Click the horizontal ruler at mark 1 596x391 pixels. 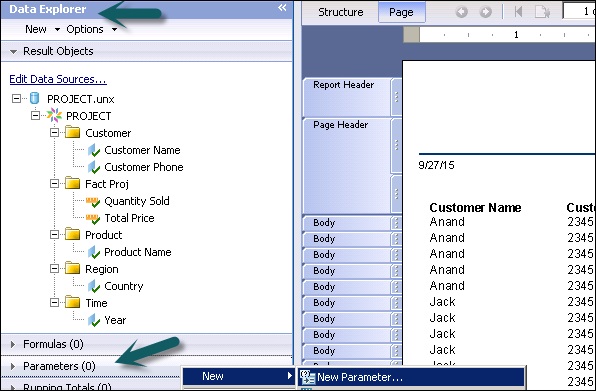(516, 35)
